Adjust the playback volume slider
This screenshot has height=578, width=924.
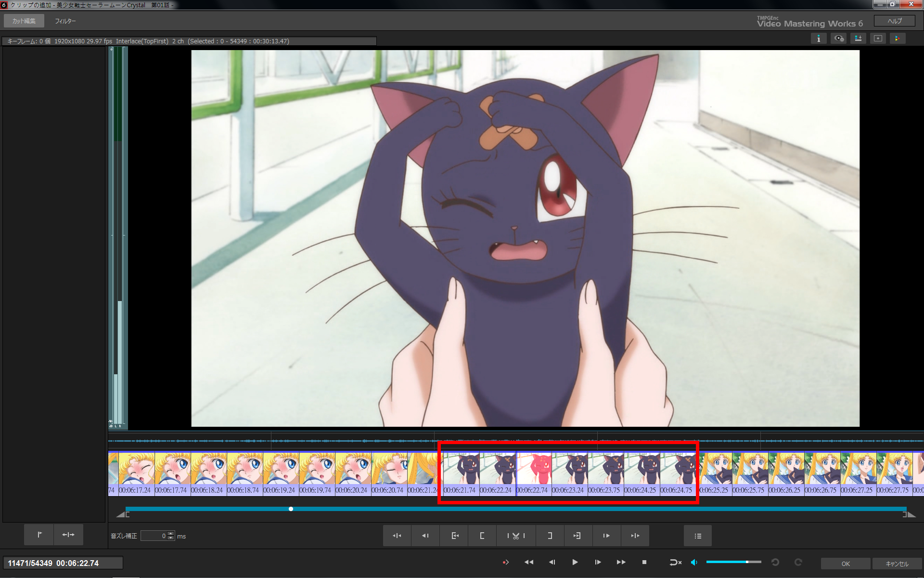coord(733,562)
